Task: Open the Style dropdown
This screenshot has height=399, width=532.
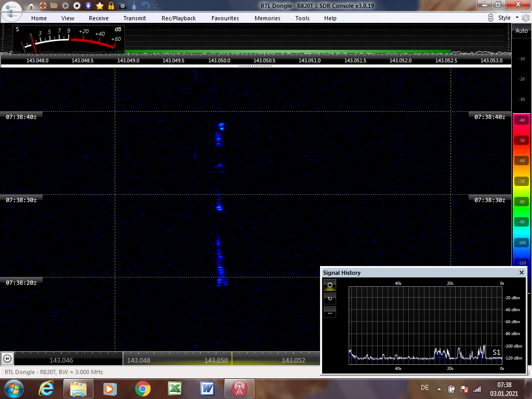Action: [x=508, y=18]
